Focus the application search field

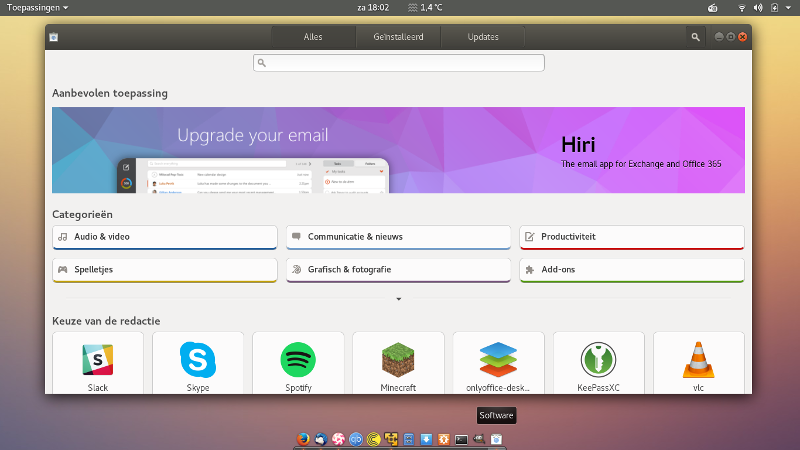399,63
